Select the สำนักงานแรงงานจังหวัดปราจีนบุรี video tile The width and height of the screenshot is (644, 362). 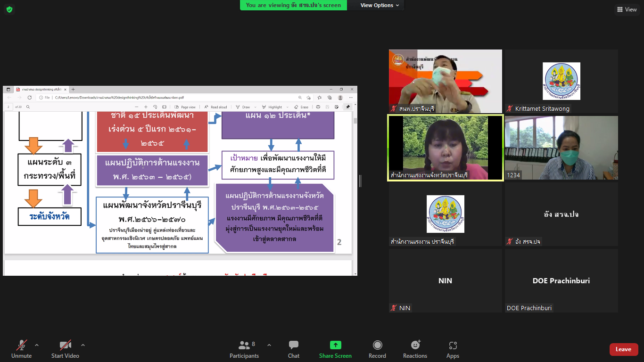(x=445, y=148)
